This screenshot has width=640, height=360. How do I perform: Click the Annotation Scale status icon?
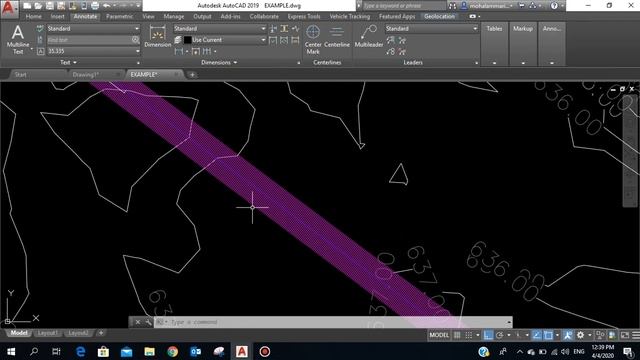tap(567, 335)
